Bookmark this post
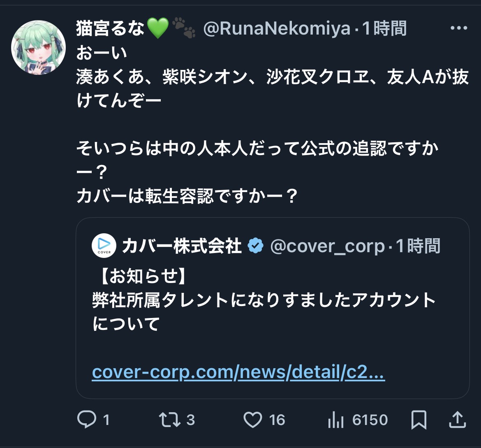 [x=419, y=420]
